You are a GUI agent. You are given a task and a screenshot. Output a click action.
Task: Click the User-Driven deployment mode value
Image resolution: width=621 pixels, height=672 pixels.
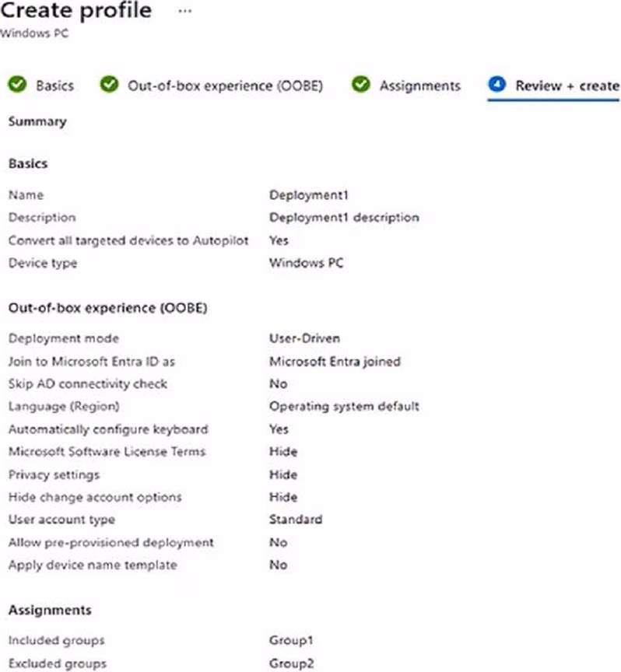click(x=304, y=339)
